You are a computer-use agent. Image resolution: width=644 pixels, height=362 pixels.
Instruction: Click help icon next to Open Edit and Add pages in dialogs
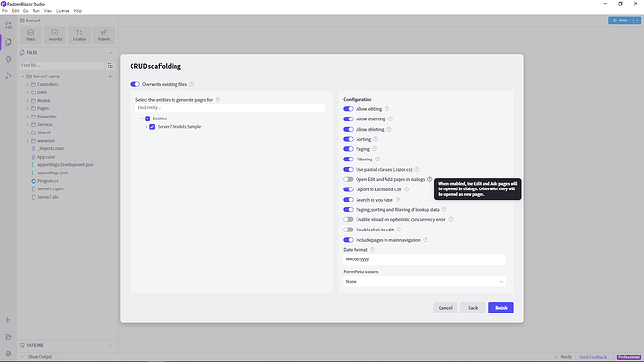pos(429,179)
